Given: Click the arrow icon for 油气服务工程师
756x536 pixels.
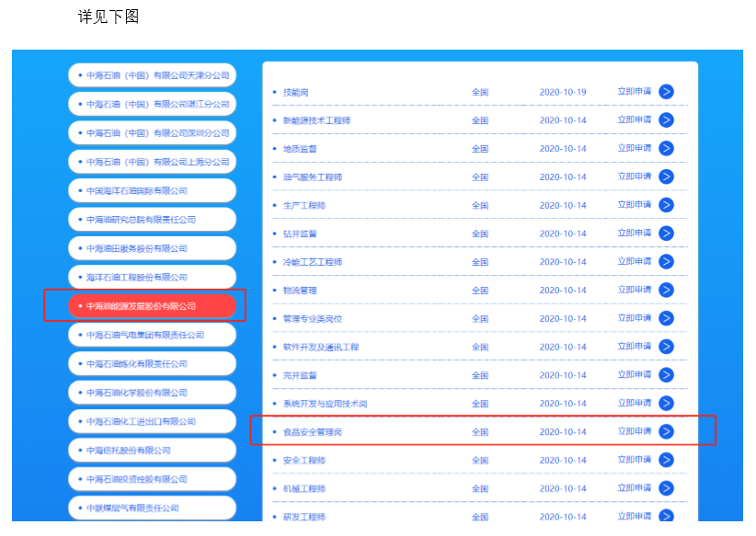Looking at the screenshot, I should 666,177.
